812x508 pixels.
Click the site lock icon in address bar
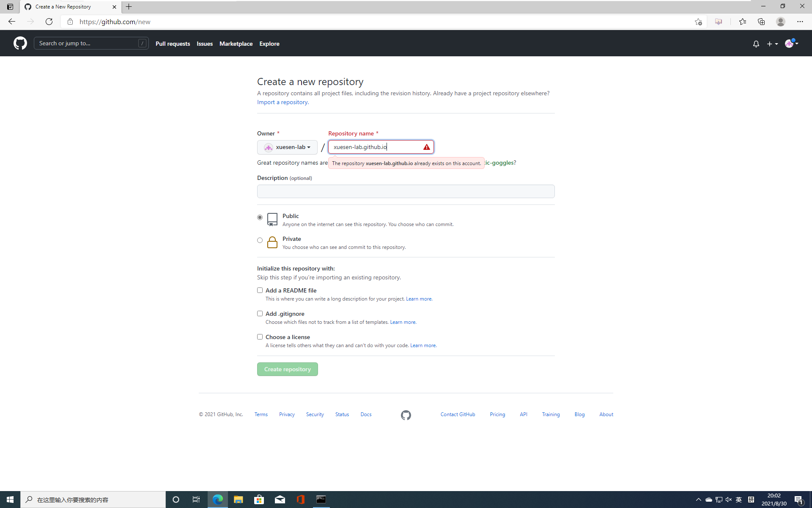70,22
